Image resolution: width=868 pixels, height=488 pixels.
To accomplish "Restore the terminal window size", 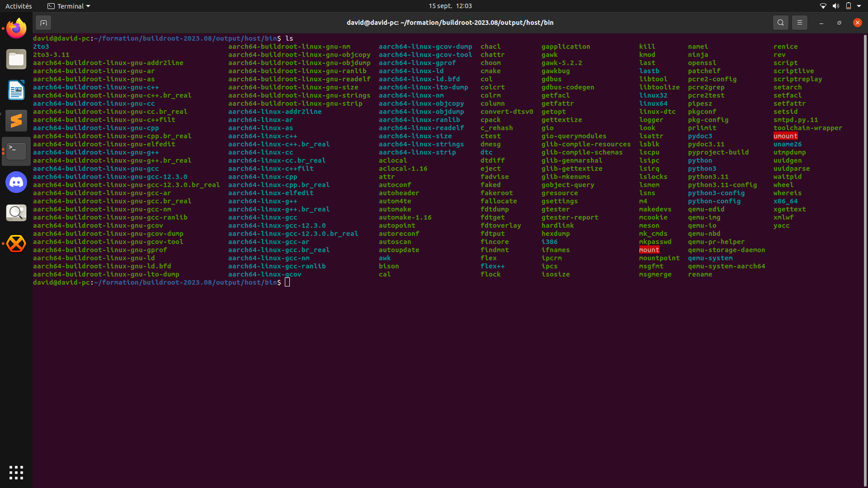I will click(x=839, y=23).
